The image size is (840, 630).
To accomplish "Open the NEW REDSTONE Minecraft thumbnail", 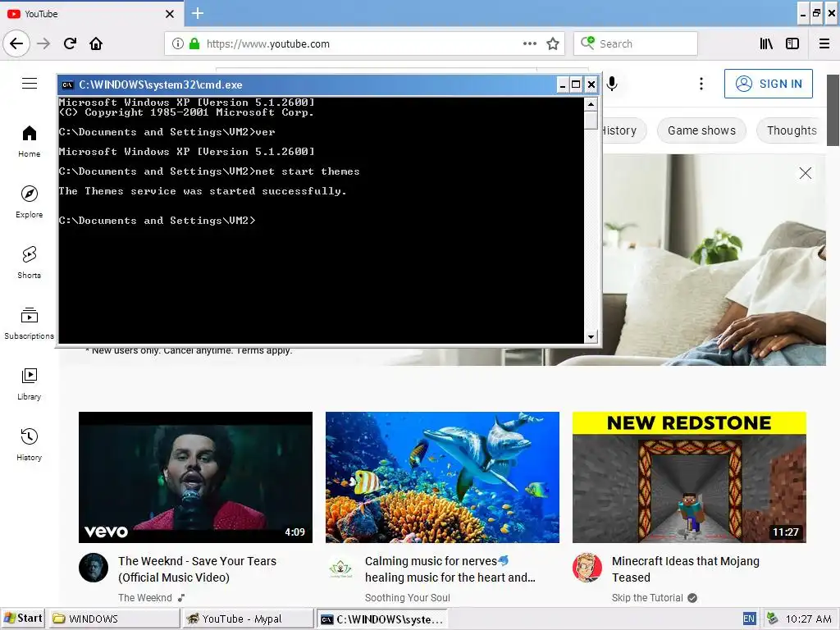I will [x=689, y=477].
